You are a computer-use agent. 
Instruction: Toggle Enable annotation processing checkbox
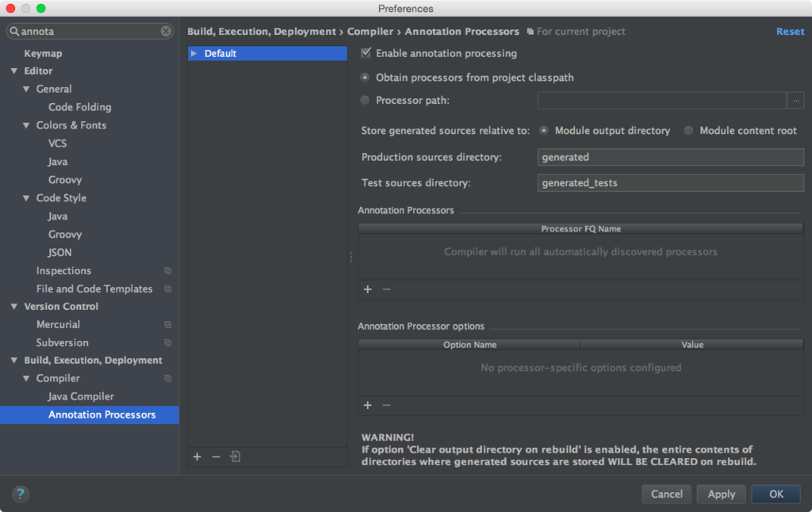click(x=366, y=53)
